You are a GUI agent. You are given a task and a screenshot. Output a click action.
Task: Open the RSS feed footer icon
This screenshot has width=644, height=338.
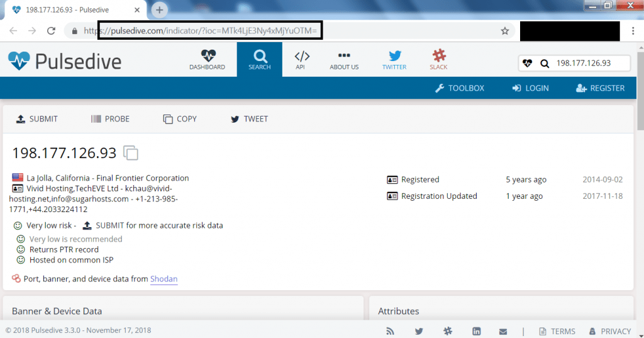390,331
